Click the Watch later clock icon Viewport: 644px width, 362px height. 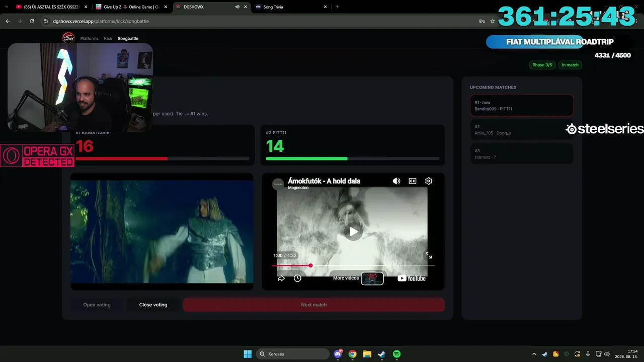click(x=297, y=278)
